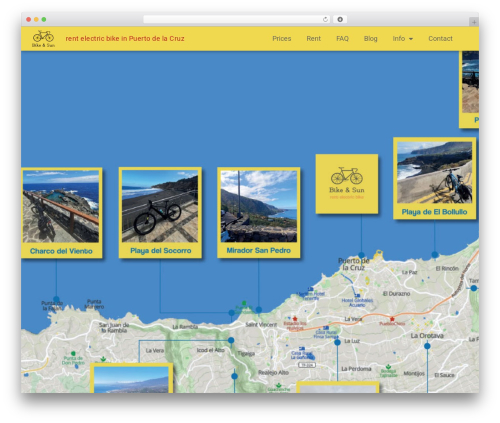500x423 pixels.
Task: Expand the Info dropdown menu
Action: pyautogui.click(x=402, y=39)
